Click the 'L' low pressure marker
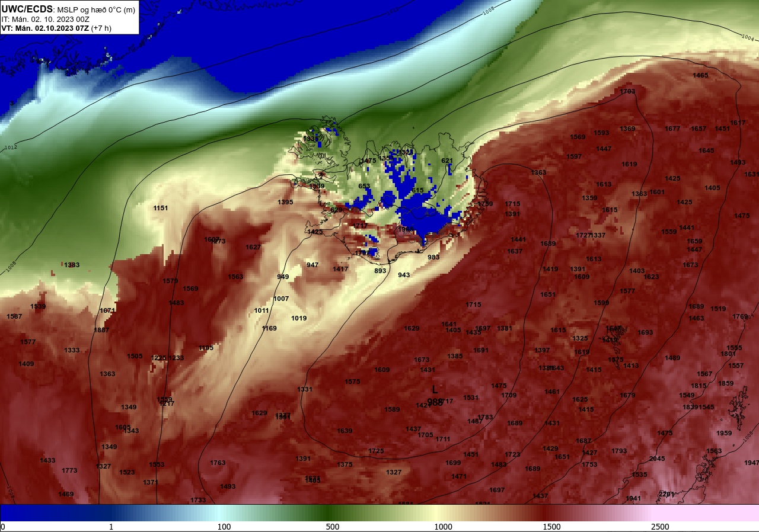This screenshot has height=532, width=759. [435, 389]
